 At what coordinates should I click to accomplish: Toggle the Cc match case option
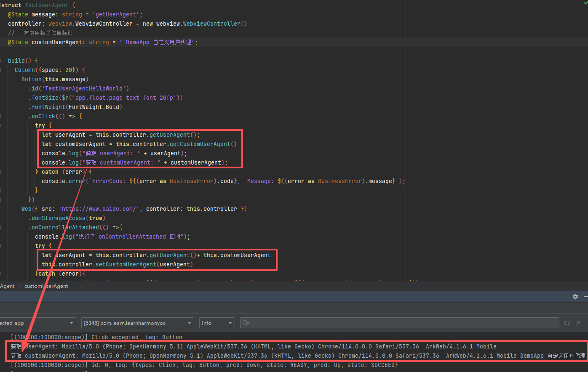(x=567, y=323)
